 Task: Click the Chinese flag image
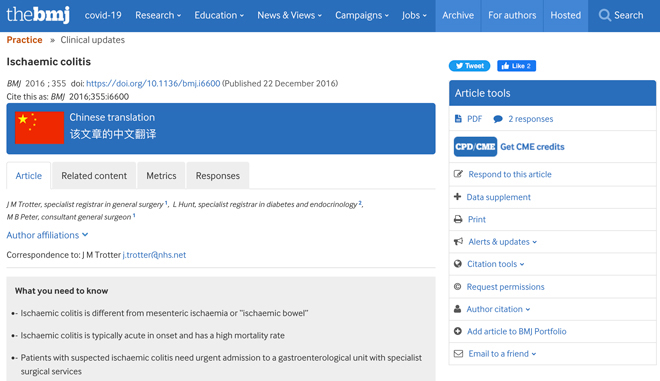click(39, 128)
